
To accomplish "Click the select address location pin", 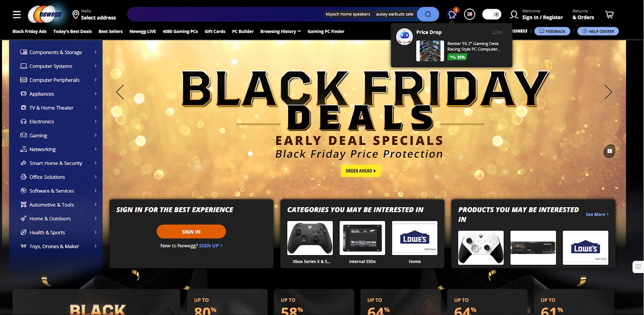I will pyautogui.click(x=75, y=14).
